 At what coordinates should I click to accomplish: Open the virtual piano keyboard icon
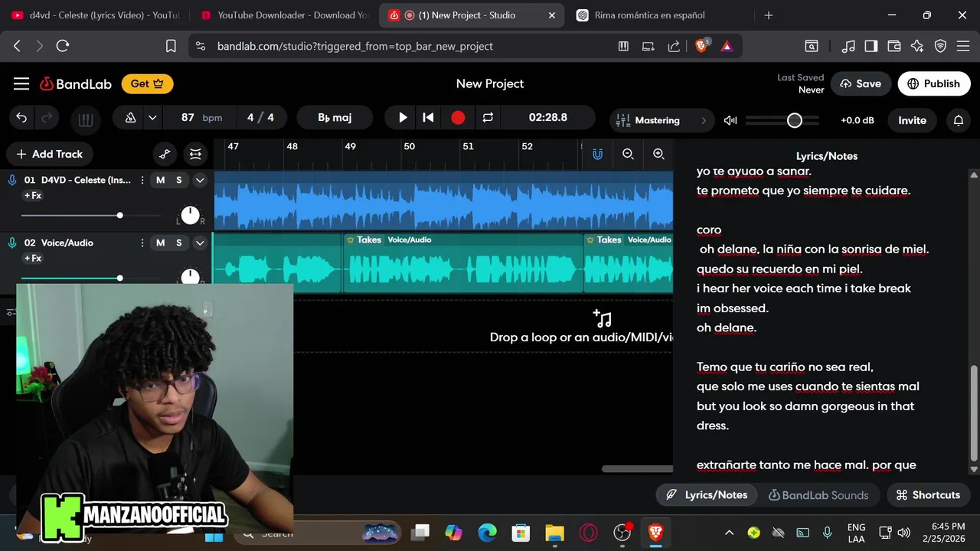(x=86, y=119)
